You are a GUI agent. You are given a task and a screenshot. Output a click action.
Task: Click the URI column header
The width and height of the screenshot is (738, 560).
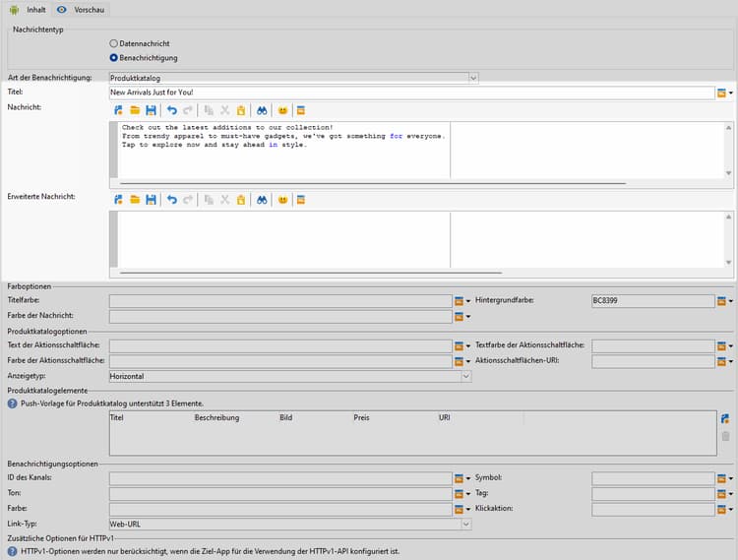445,417
